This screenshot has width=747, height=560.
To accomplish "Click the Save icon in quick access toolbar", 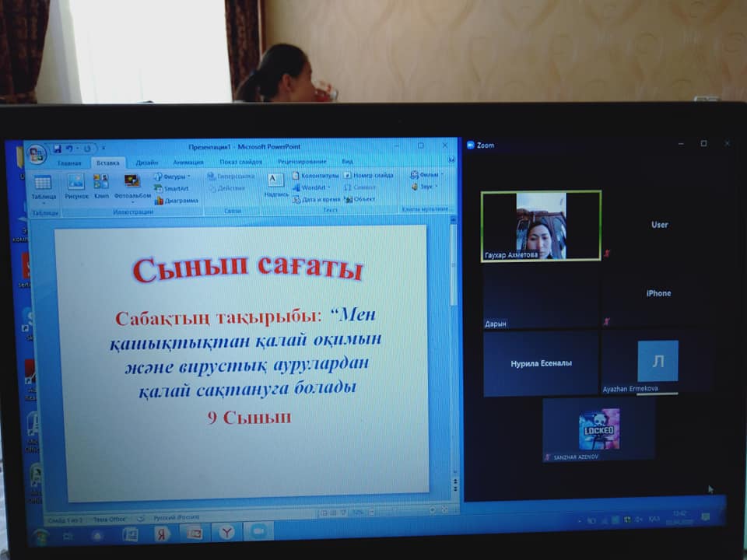I will click(x=57, y=149).
